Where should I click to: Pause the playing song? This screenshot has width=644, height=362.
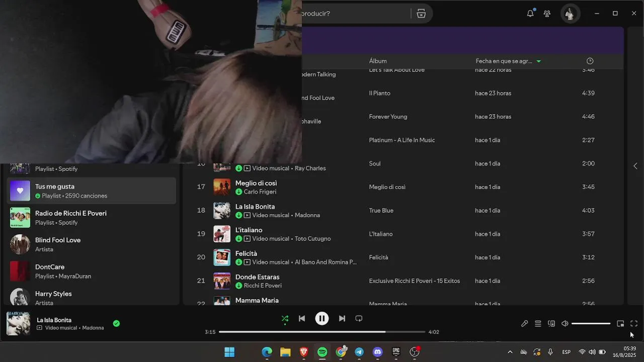pyautogui.click(x=322, y=318)
